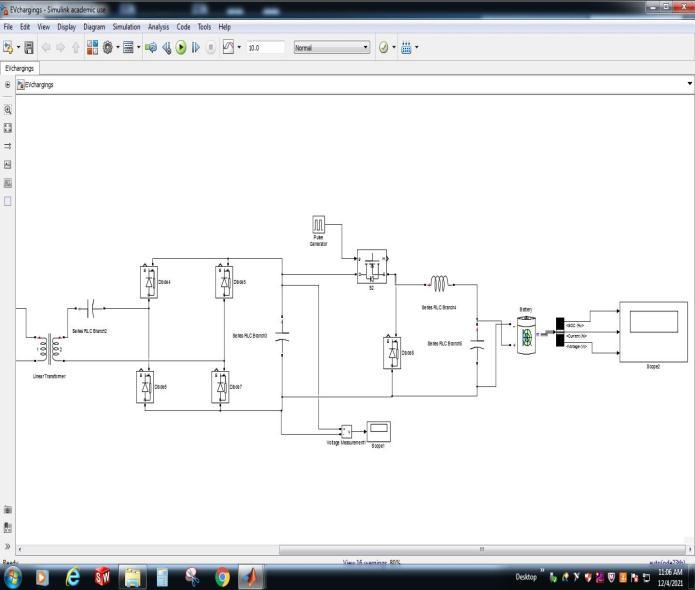Expand the Build Model dropdown arrow

[x=417, y=47]
